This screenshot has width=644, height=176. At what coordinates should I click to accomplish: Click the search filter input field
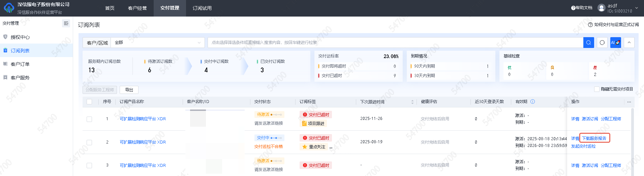(395, 43)
